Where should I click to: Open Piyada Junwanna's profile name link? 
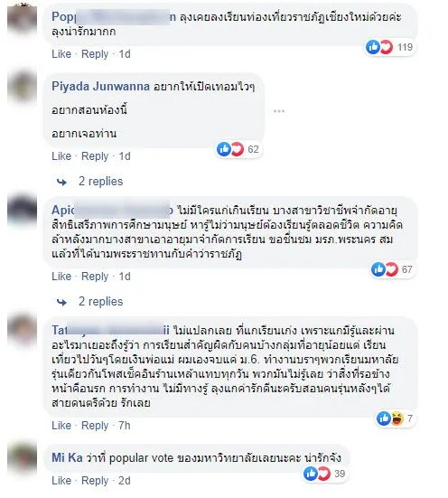pyautogui.click(x=100, y=87)
